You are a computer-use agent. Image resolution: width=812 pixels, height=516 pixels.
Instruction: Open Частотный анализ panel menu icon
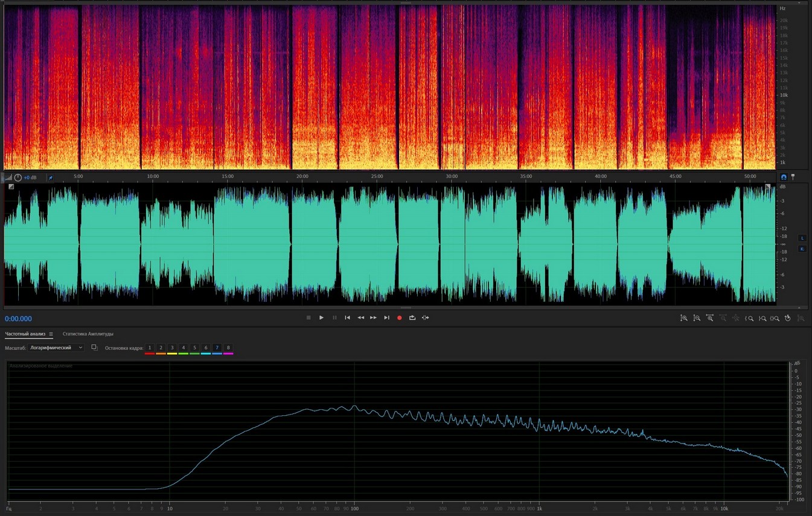point(51,334)
